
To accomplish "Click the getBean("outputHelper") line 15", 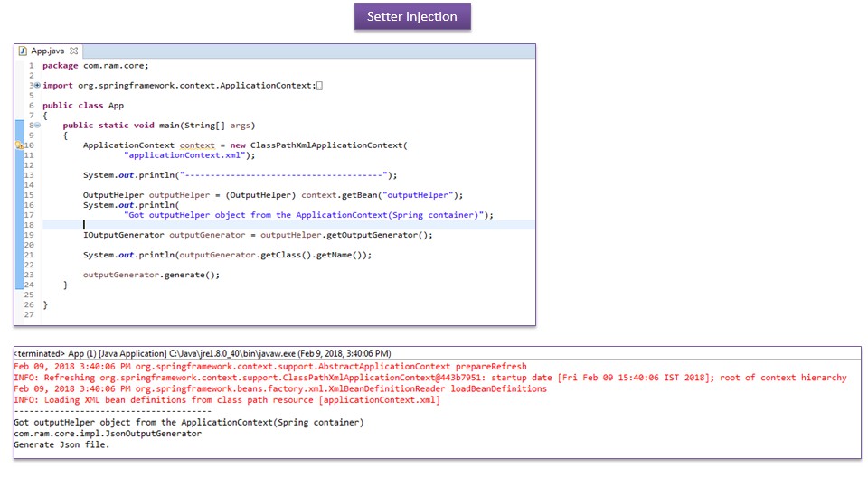I will 273,195.
